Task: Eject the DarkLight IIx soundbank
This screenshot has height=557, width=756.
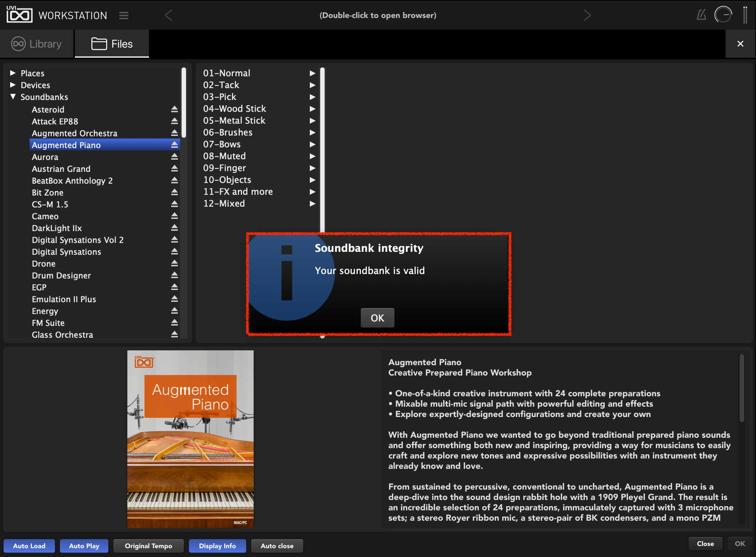Action: [175, 228]
